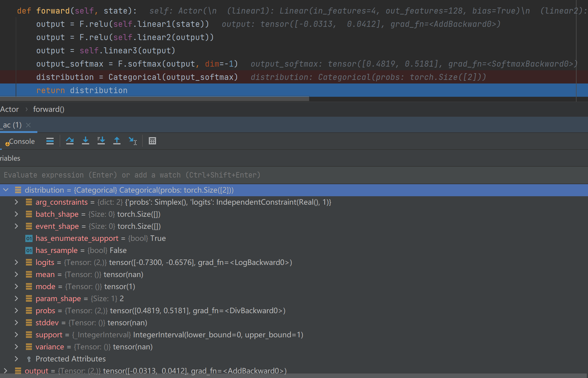Click the Step Into debugger icon
Image resolution: width=588 pixels, height=378 pixels.
click(86, 140)
